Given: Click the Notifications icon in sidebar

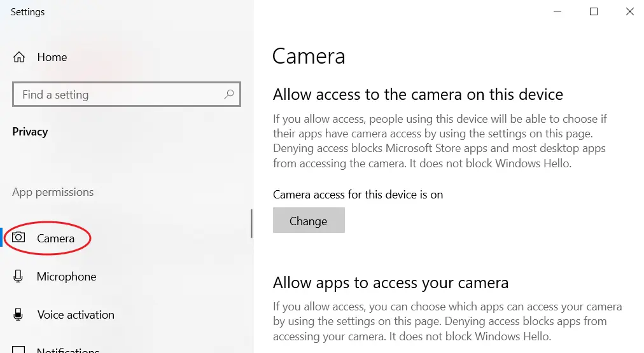Looking at the screenshot, I should coord(19,350).
